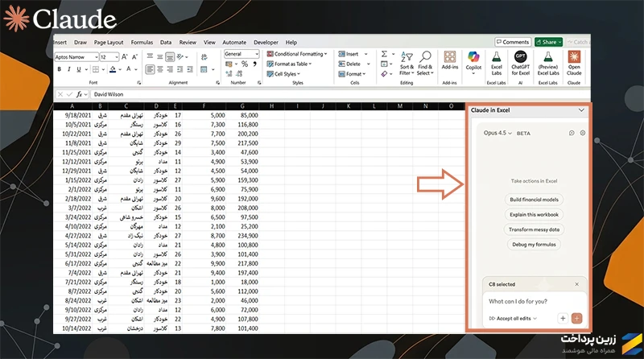Toggle Align Right for cells
This screenshot has height=359, width=644.
pos(170,69)
